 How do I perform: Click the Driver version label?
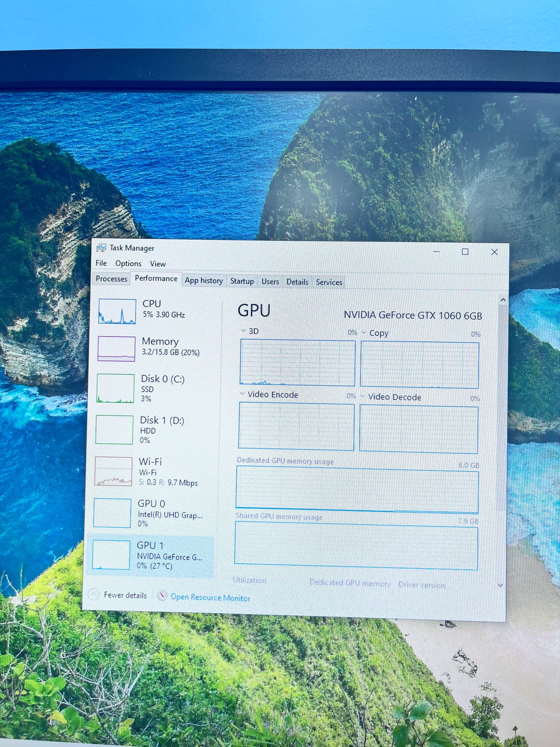(x=422, y=585)
